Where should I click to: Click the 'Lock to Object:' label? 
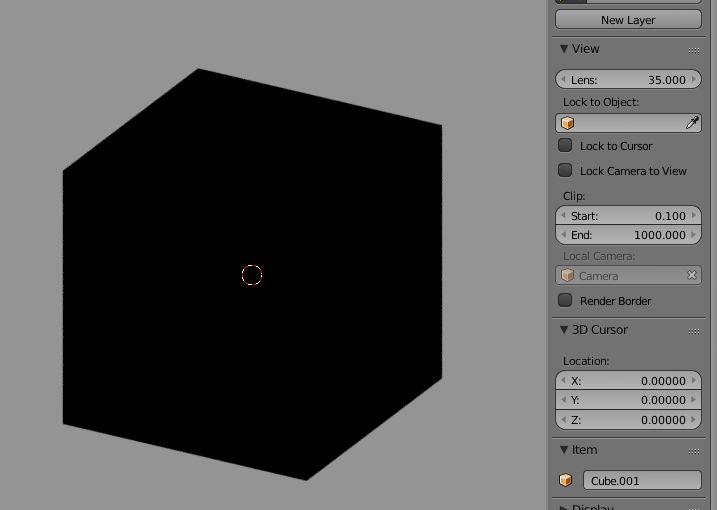coord(601,102)
